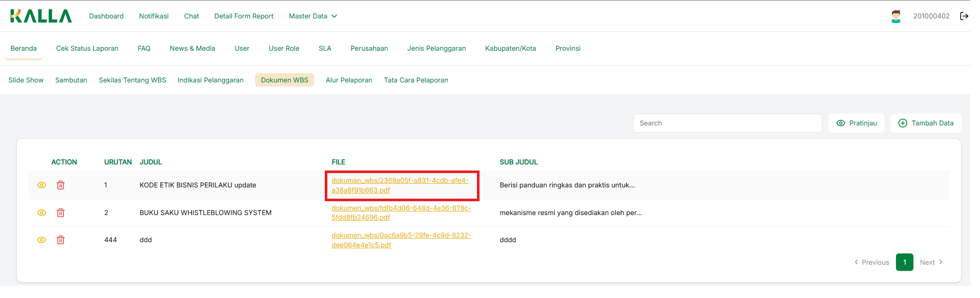Go to Previous page in pagination

871,262
